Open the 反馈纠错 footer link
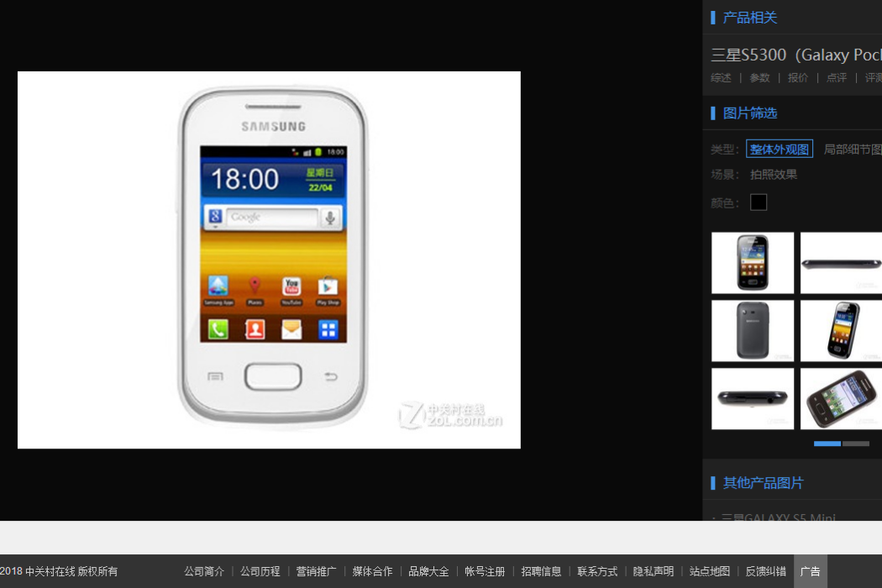The width and height of the screenshot is (882, 588). [x=766, y=572]
